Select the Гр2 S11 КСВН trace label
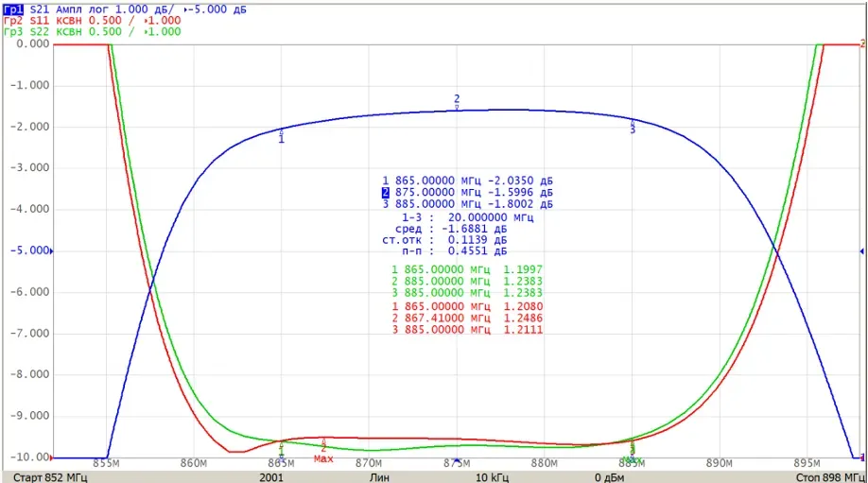Viewport: 868px width, 483px height. coord(92,21)
